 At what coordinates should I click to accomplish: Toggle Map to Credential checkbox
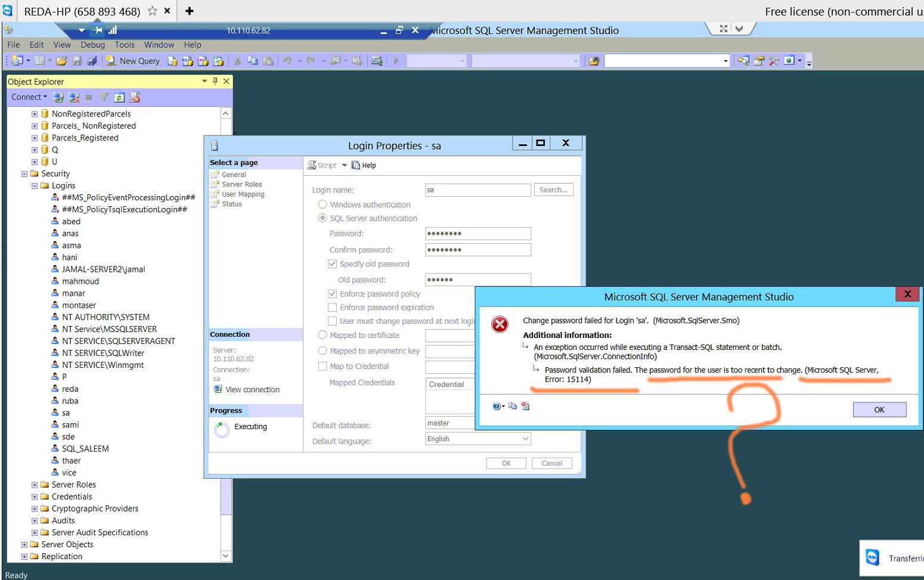click(x=323, y=366)
